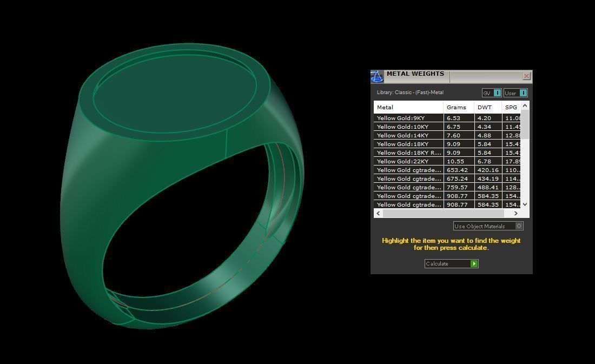Screen dimensions: 595x364
Task: Select the Yellow Gold:22KY row
Action: pyautogui.click(x=447, y=162)
